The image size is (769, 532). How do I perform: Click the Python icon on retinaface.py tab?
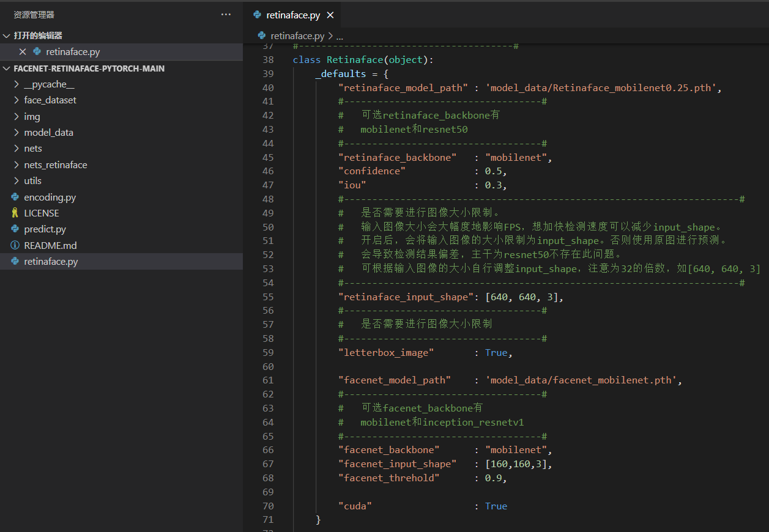pos(258,15)
